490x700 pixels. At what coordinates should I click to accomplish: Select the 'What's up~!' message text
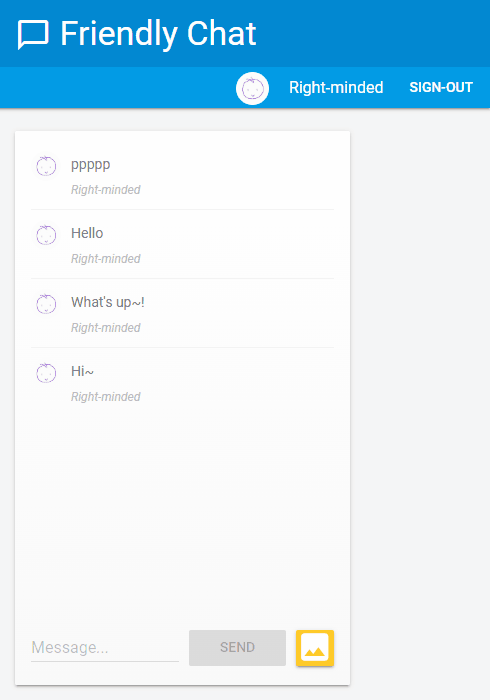(x=108, y=303)
